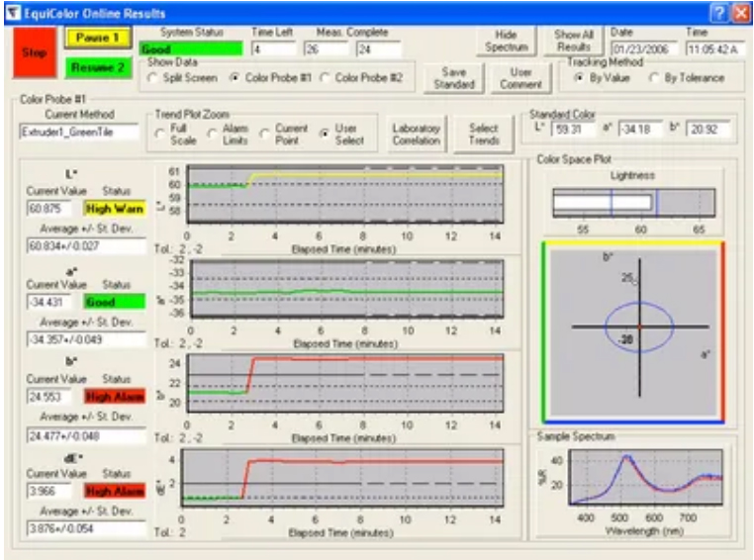Screen dimensions: 754x560
Task: Open Laboratory Correlation
Action: (417, 135)
